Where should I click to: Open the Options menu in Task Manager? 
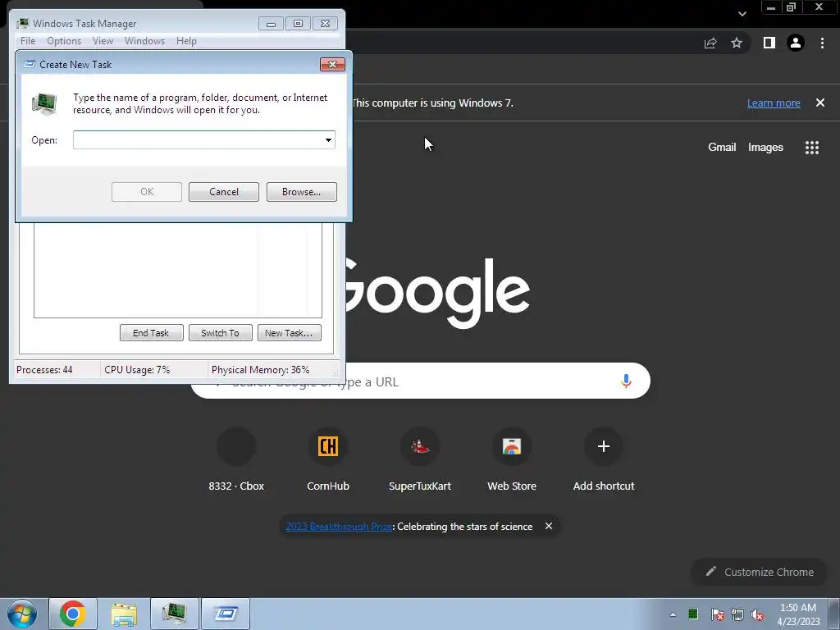point(64,41)
